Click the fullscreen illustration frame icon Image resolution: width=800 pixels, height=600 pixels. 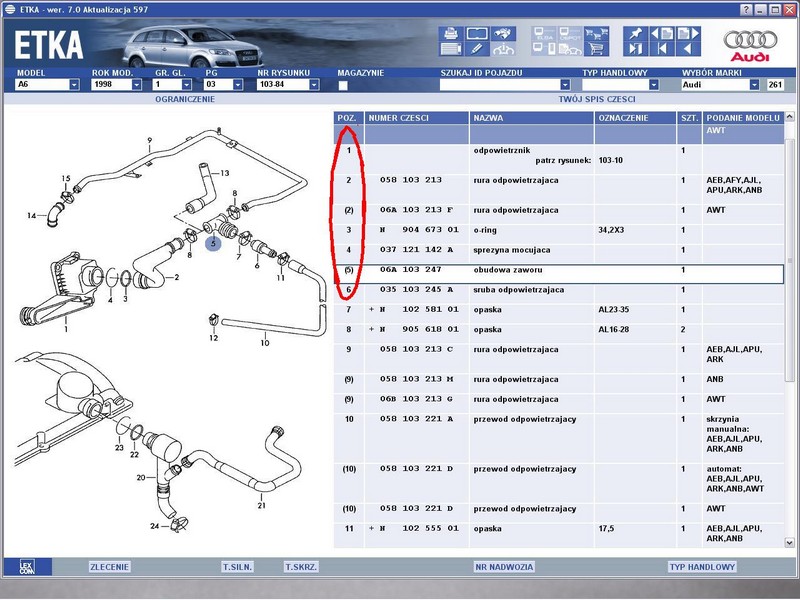pos(477,34)
